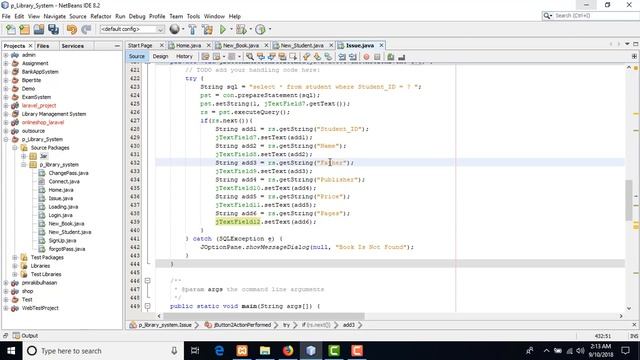The height and width of the screenshot is (360, 640).
Task: Open the Tools menu
Action: pyautogui.click(x=193, y=16)
